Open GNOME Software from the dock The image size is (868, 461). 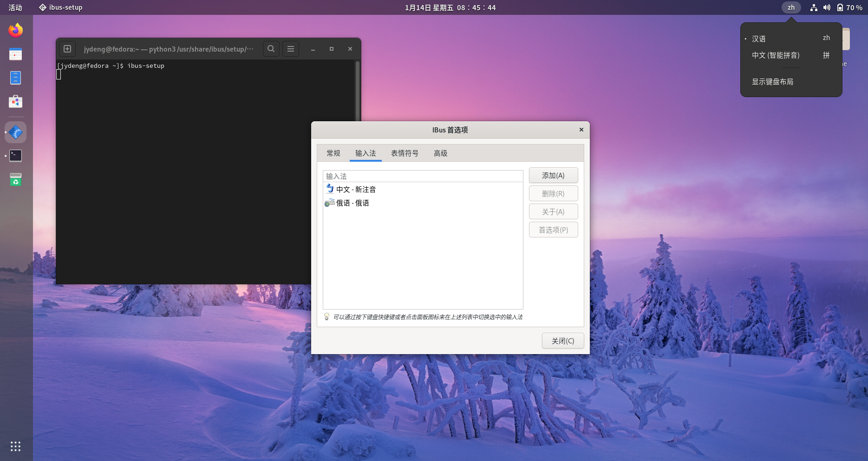[x=15, y=102]
